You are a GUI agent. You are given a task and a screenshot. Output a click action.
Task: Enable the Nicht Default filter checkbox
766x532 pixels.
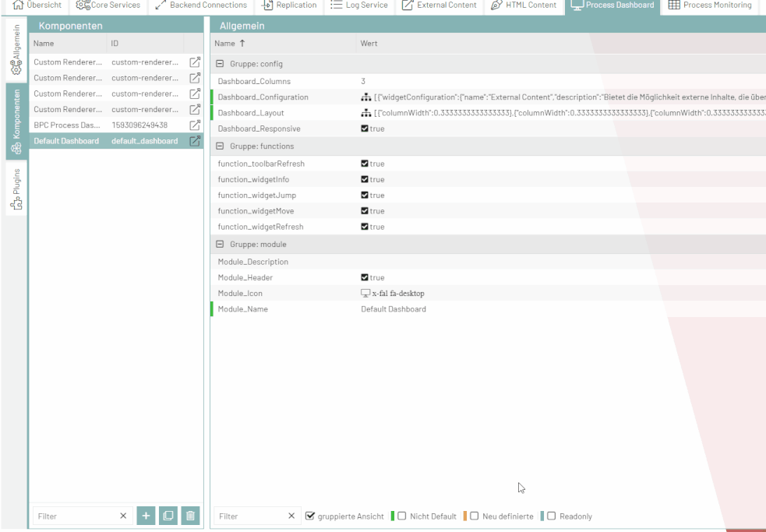coord(402,516)
